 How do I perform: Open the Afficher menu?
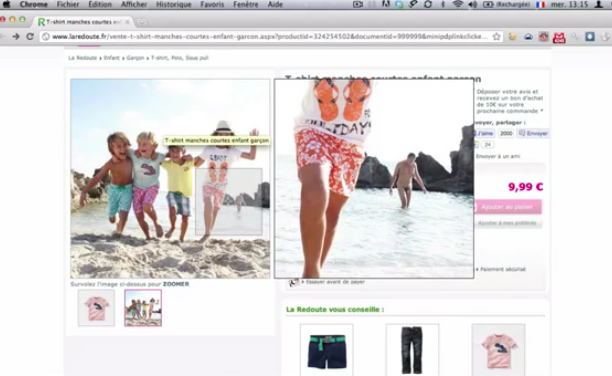pyautogui.click(x=134, y=4)
